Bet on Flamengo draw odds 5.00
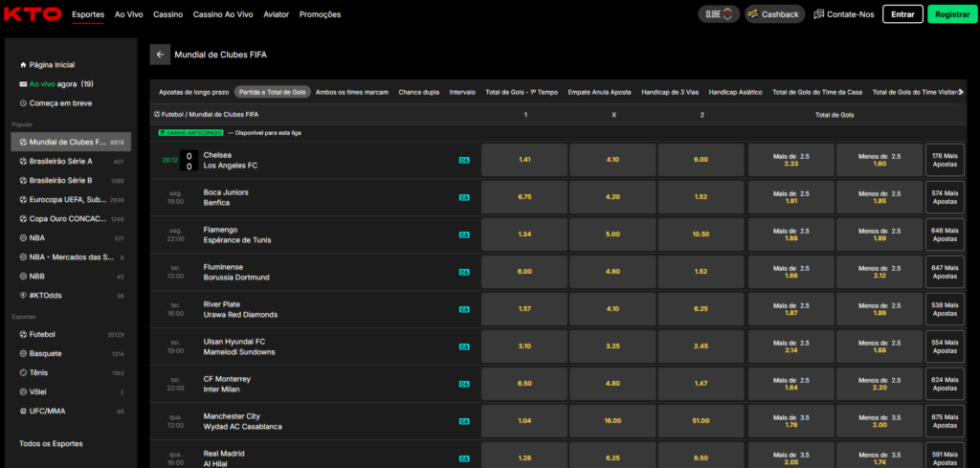 point(612,234)
